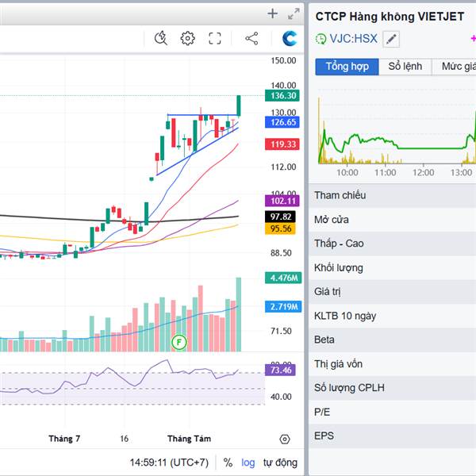Open chart settings gear icon

coord(187,38)
